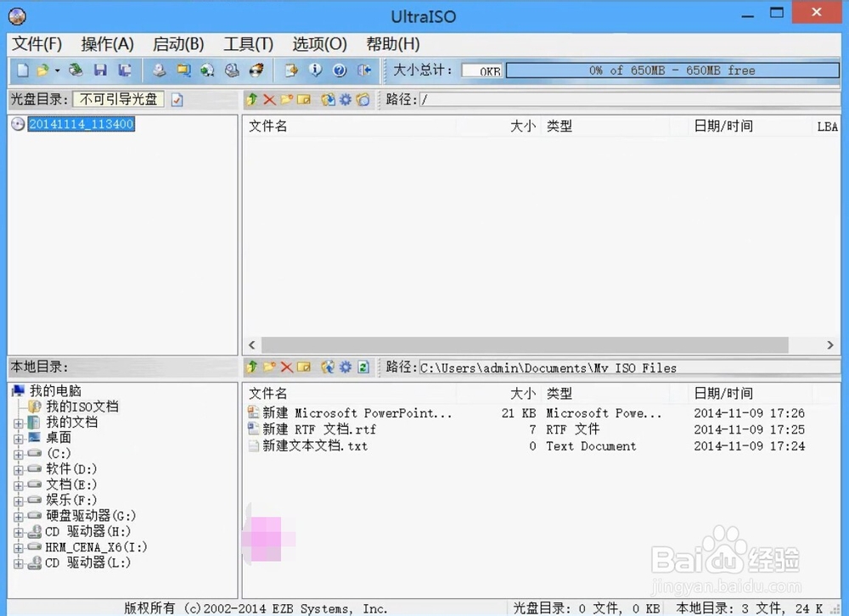Click the New image toolbar icon

point(23,70)
